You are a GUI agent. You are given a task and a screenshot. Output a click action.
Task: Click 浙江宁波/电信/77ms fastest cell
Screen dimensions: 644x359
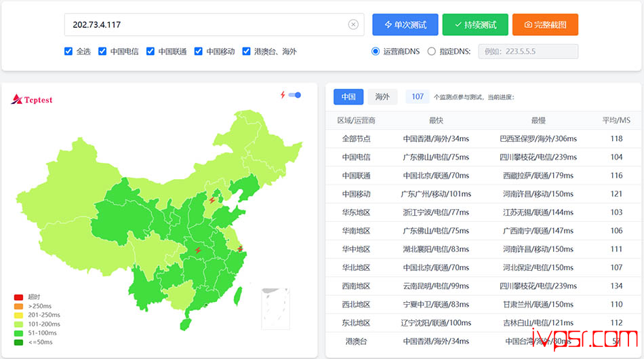tap(436, 212)
